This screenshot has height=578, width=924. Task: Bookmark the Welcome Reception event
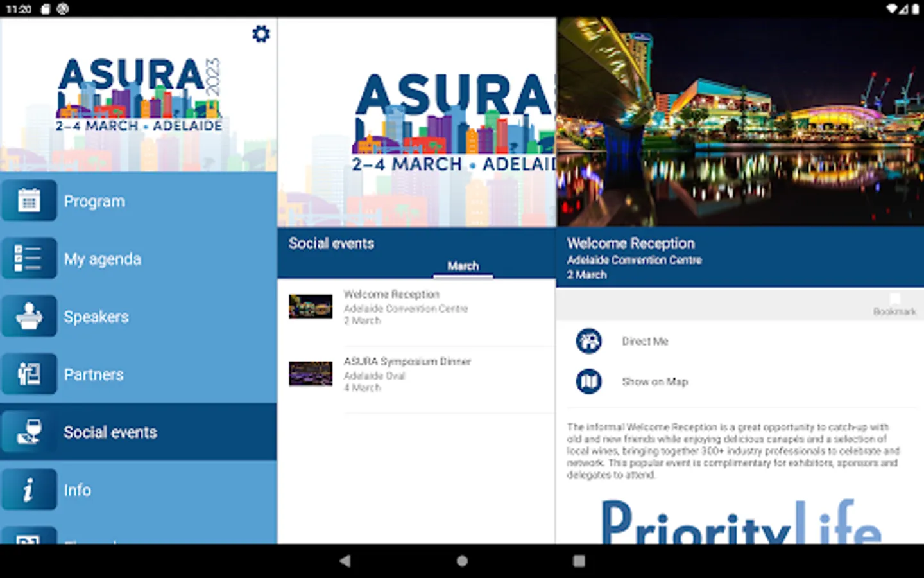click(894, 304)
